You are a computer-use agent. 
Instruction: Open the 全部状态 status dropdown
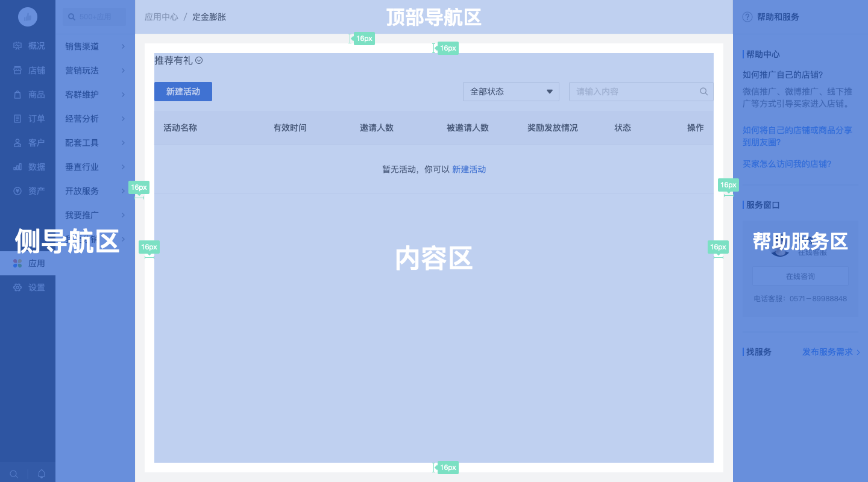[x=511, y=91]
